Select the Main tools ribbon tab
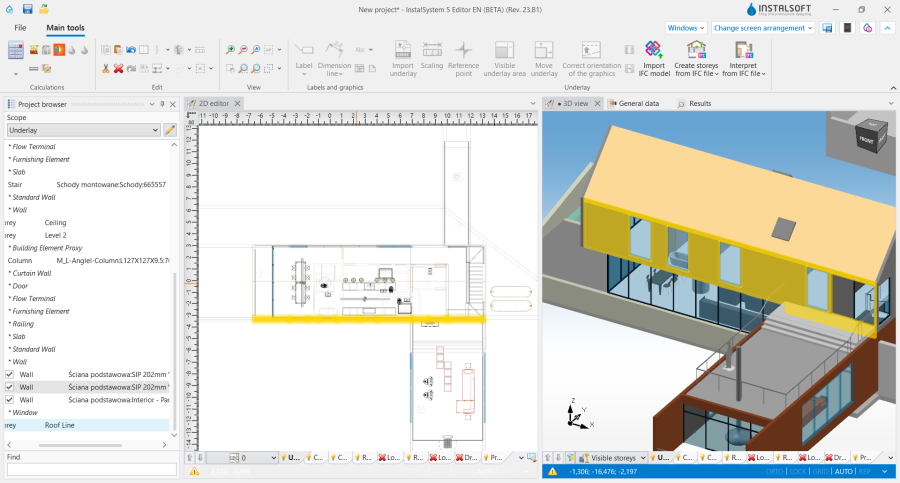Image resolution: width=900 pixels, height=483 pixels. tap(65, 28)
